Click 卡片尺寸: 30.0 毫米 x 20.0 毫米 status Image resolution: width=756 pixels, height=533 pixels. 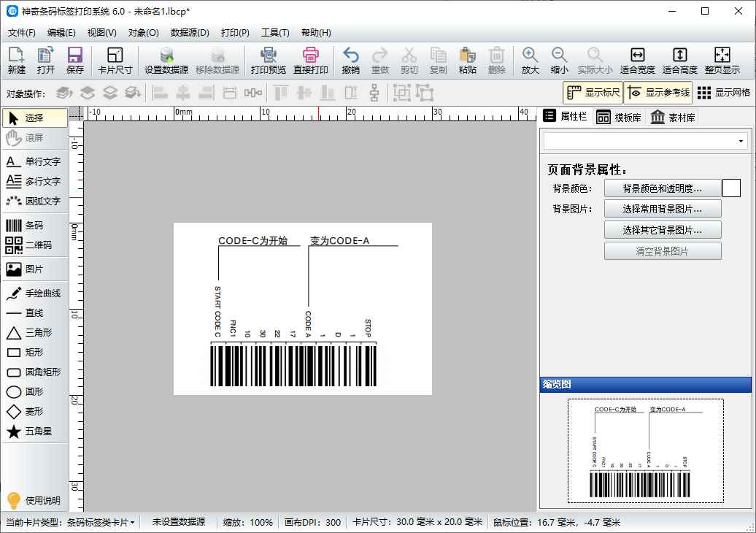[x=417, y=522]
